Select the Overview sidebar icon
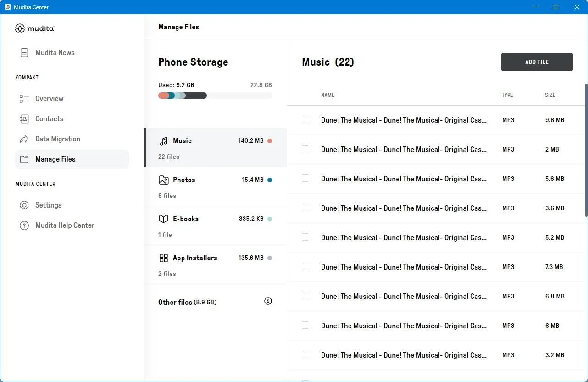Screen dimensions: 588x382 tap(24, 98)
